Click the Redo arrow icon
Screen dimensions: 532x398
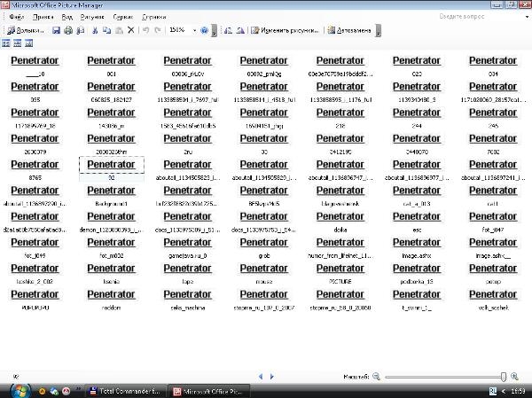158,30
